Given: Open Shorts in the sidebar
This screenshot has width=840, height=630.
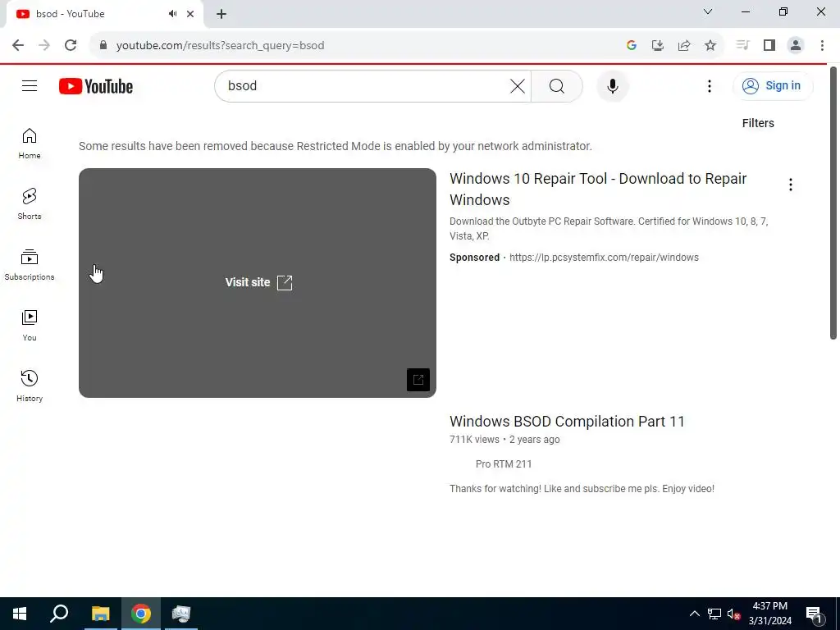Looking at the screenshot, I should [30, 204].
